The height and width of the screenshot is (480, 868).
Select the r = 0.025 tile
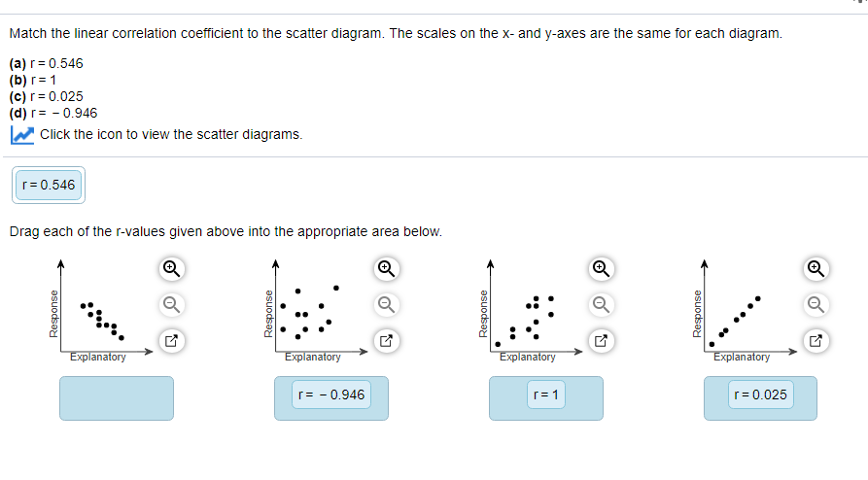pyautogui.click(x=761, y=394)
